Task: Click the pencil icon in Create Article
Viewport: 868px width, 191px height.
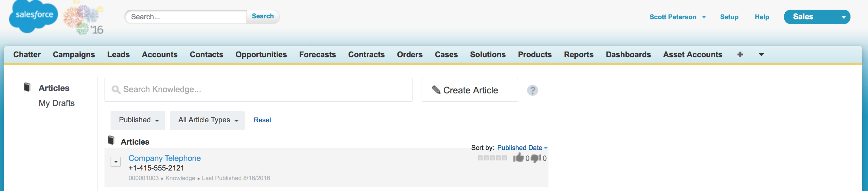Action: pos(436,89)
